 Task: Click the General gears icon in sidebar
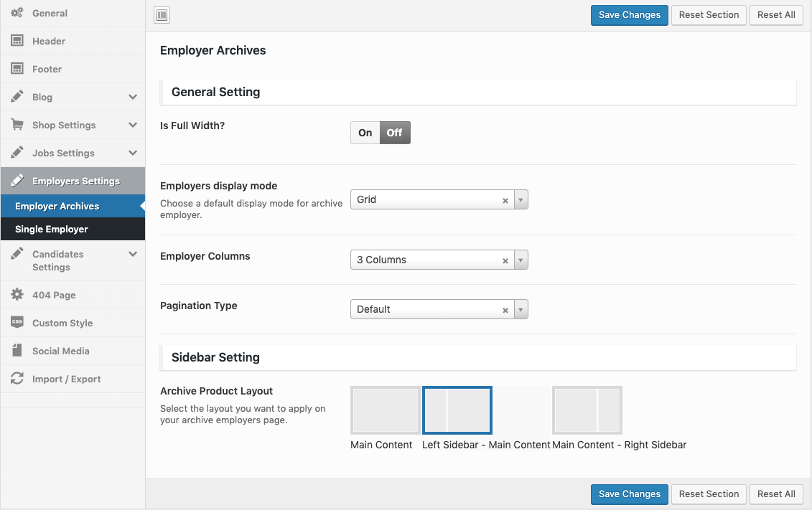point(17,13)
